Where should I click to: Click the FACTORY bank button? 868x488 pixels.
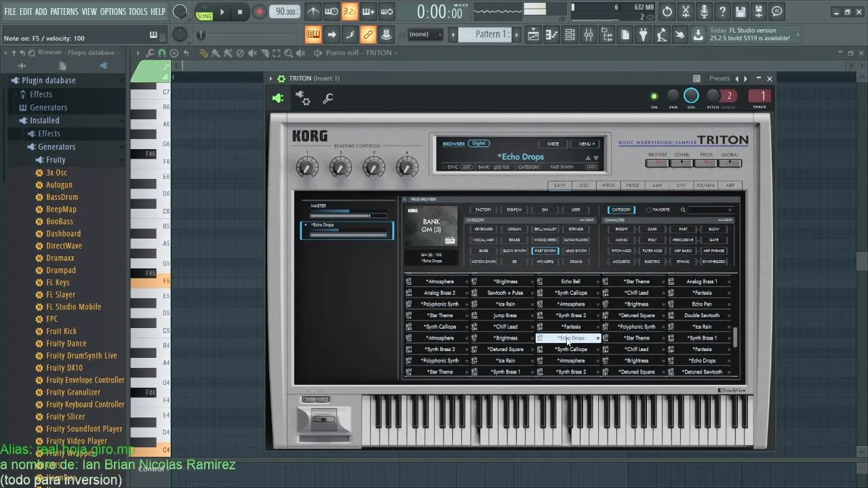point(484,209)
